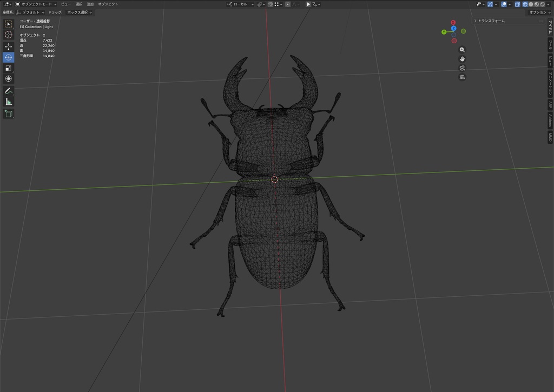
Task: Click the proportional falloff curve icon
Action: (x=294, y=4)
